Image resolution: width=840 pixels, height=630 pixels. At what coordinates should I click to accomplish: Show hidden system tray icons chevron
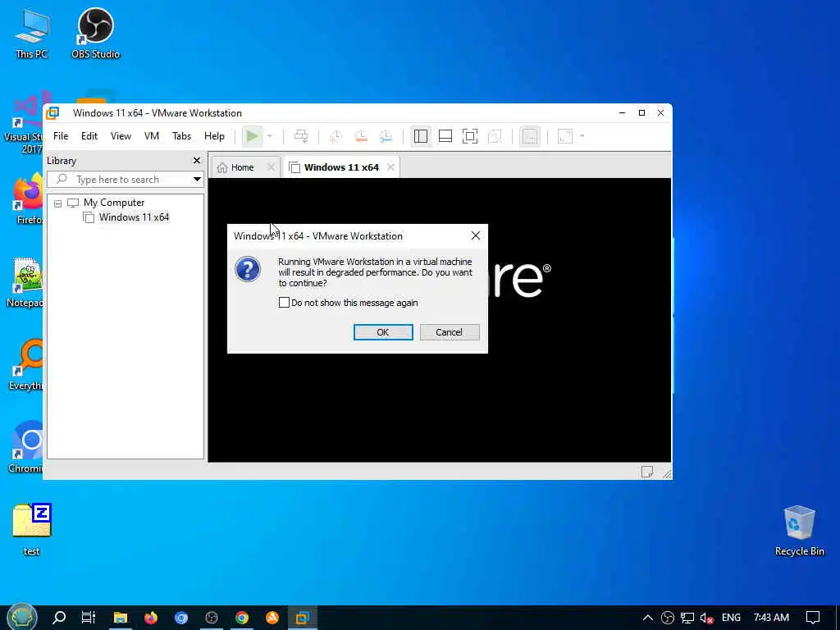pos(648,618)
